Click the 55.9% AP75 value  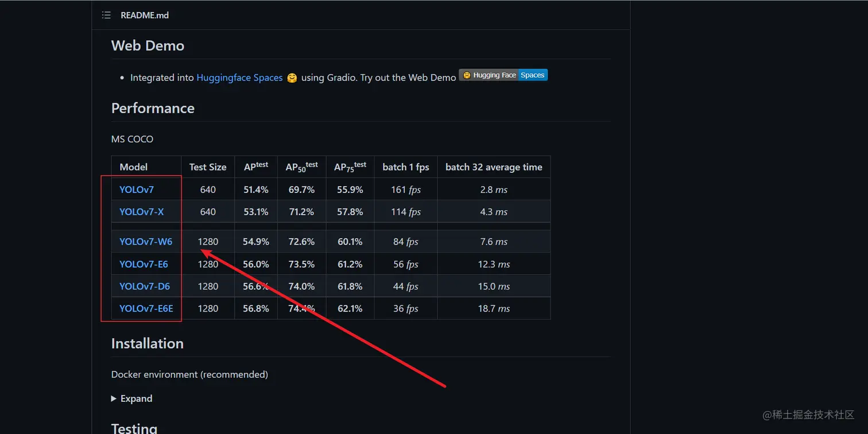[x=350, y=189]
